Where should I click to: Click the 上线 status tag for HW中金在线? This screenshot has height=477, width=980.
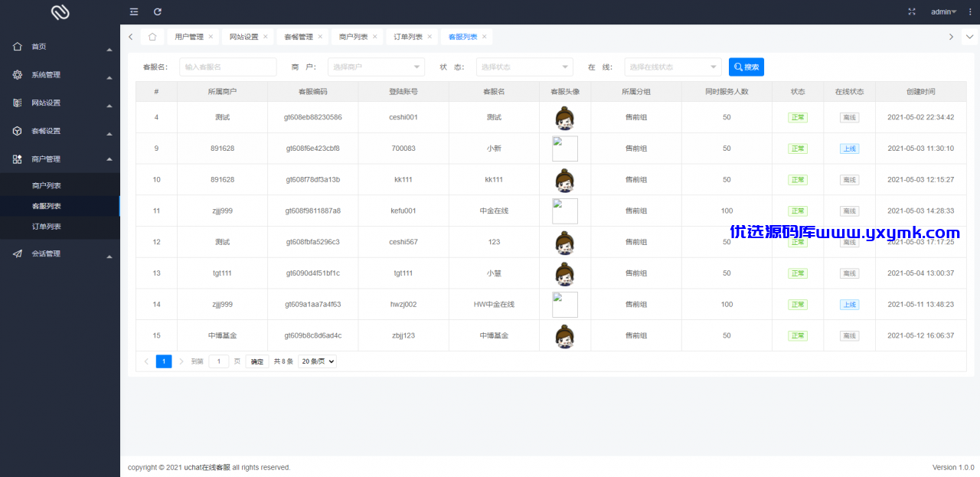coord(849,304)
